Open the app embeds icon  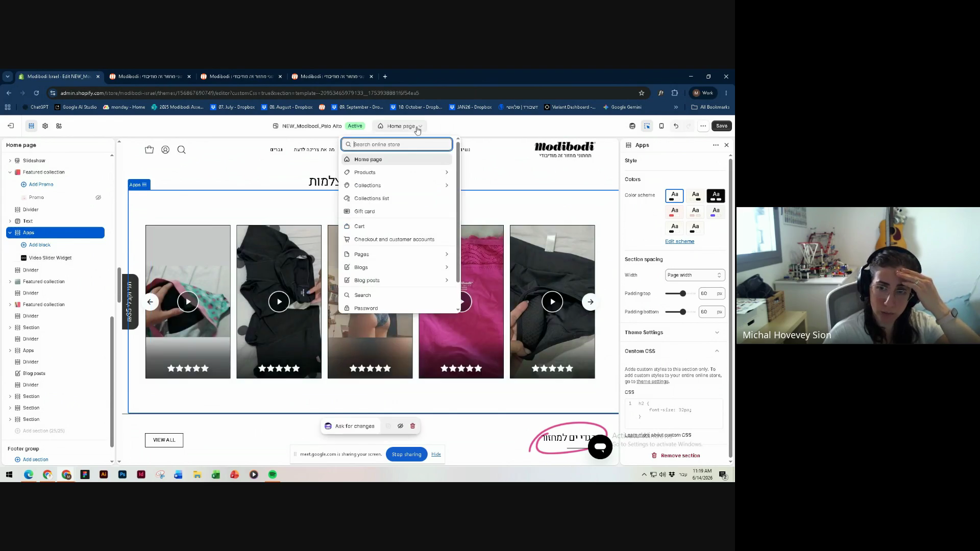click(59, 126)
